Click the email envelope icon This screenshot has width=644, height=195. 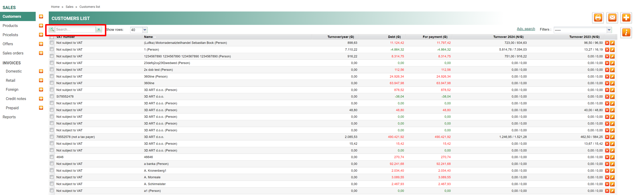pos(612,18)
